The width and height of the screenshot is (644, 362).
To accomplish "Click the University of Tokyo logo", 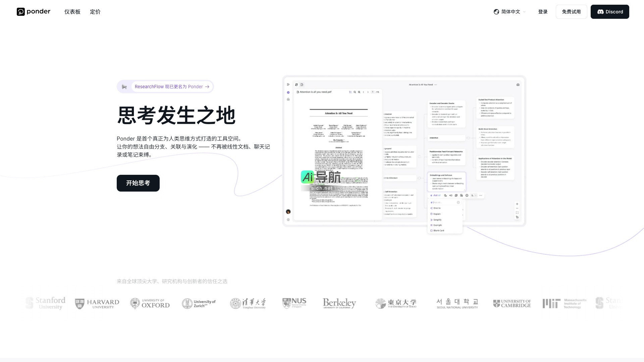I will pyautogui.click(x=396, y=303).
